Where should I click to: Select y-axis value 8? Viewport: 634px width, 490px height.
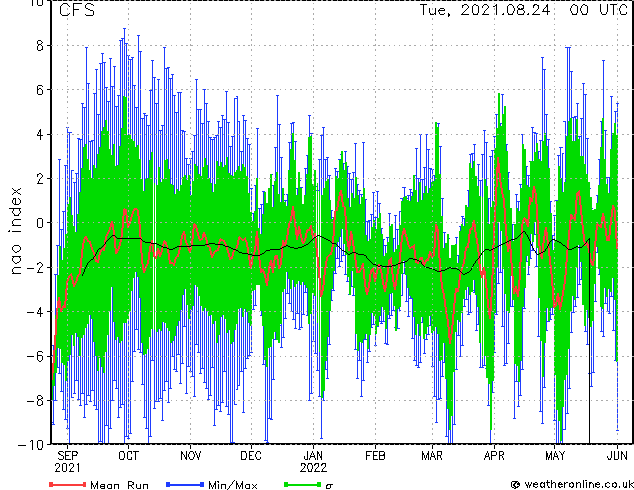point(40,46)
